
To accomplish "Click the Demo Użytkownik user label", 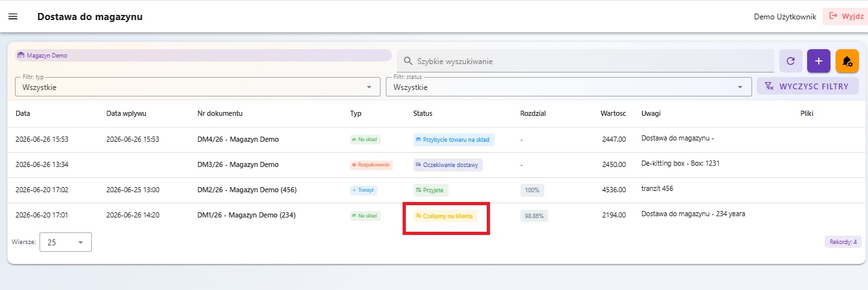I will [x=785, y=16].
